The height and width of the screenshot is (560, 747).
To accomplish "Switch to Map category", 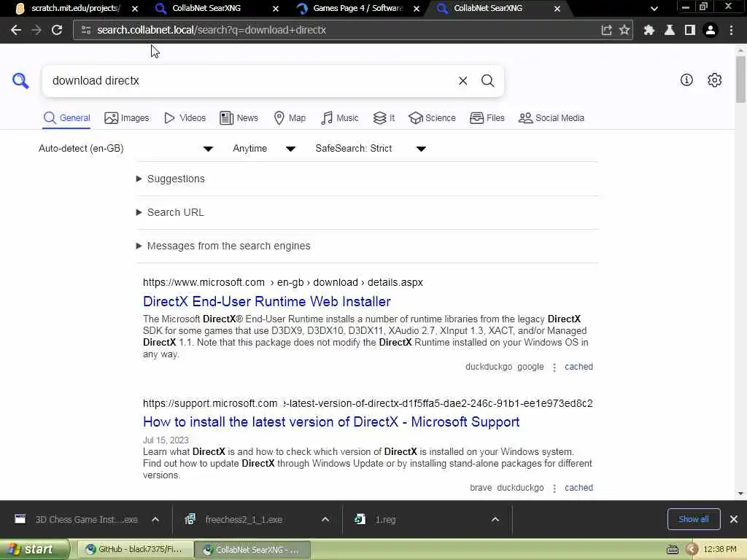I will pos(290,117).
